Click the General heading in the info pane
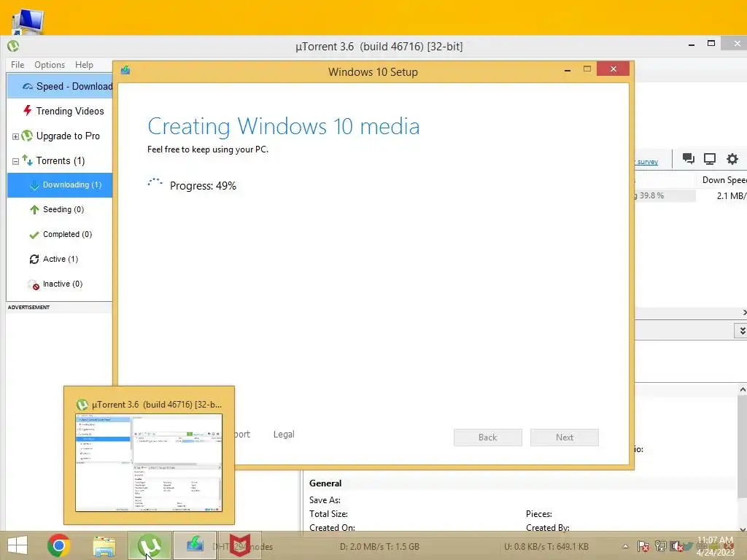This screenshot has width=747, height=560. point(325,483)
